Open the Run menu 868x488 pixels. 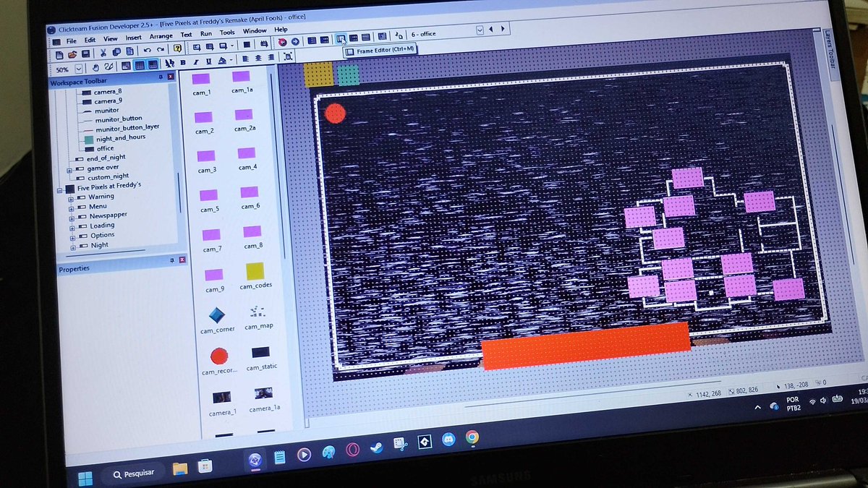click(x=206, y=33)
